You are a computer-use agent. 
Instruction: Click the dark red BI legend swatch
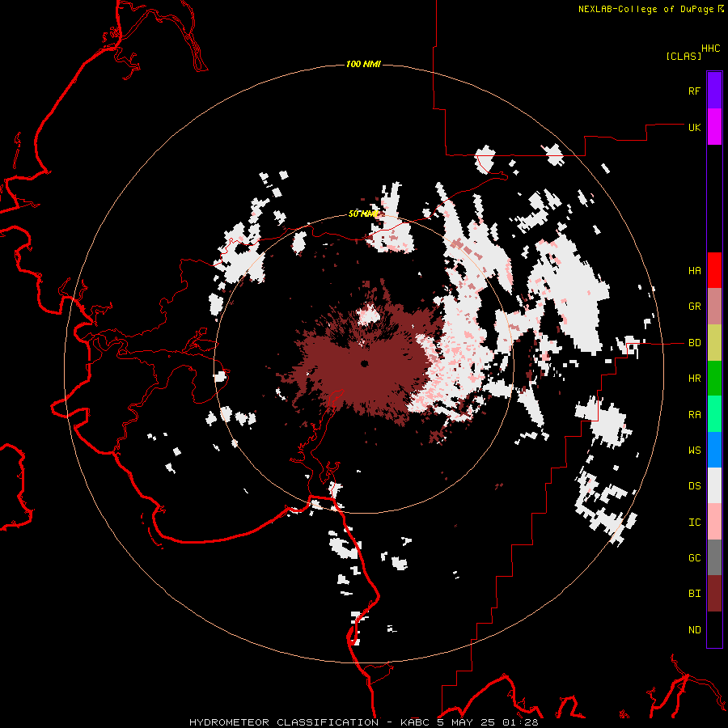pos(714,594)
